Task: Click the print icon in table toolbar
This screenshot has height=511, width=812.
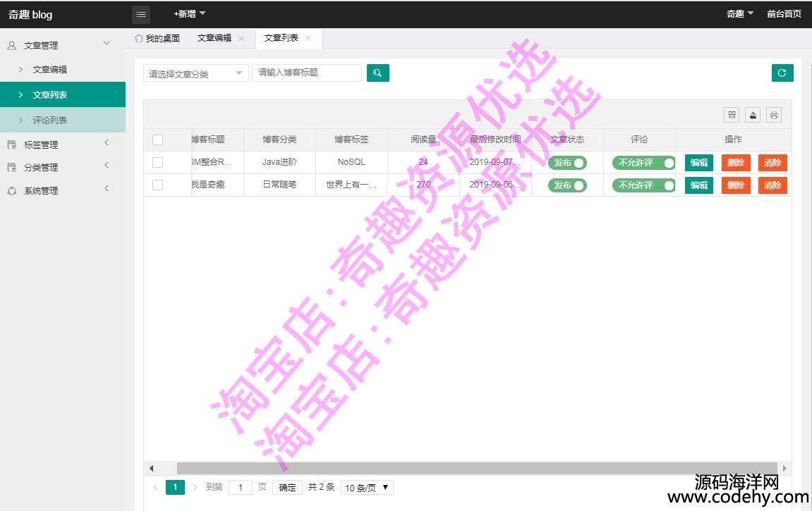Action: [774, 115]
